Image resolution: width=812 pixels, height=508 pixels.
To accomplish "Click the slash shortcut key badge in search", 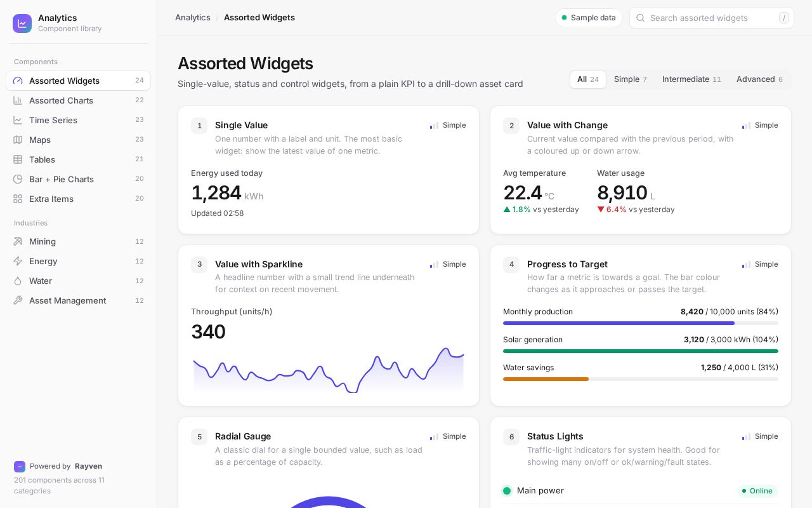I will pyautogui.click(x=785, y=18).
